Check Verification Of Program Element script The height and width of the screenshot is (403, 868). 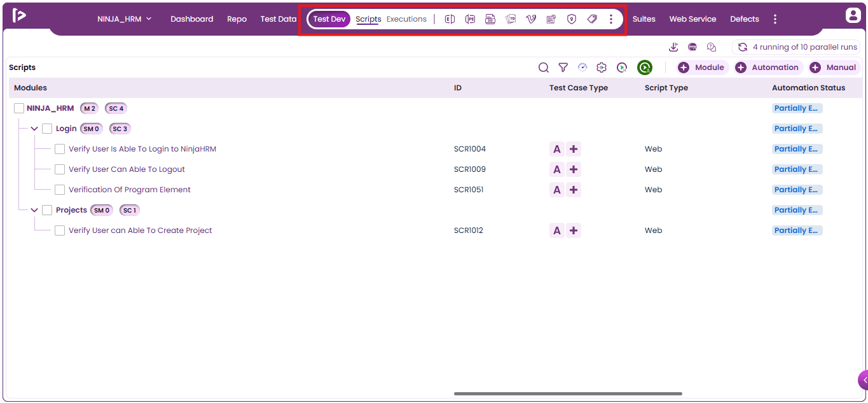point(60,190)
